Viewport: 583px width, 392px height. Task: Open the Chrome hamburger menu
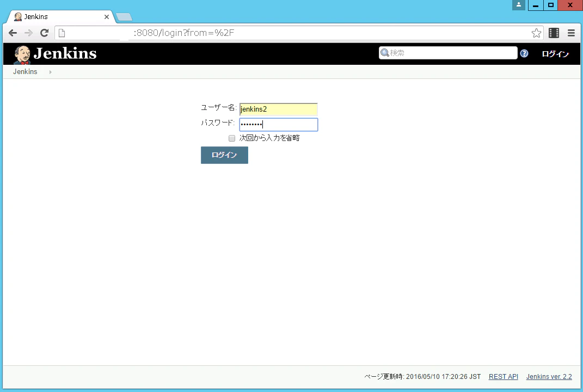(x=571, y=33)
